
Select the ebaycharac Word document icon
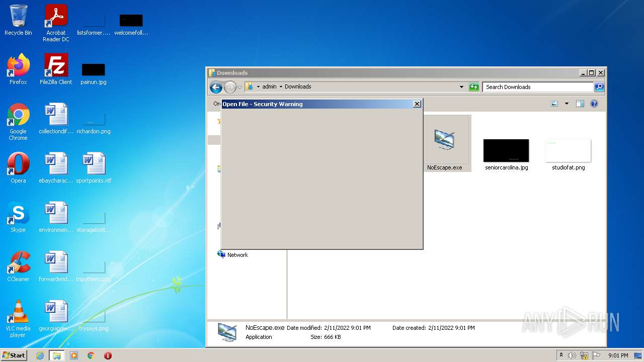[x=56, y=168]
